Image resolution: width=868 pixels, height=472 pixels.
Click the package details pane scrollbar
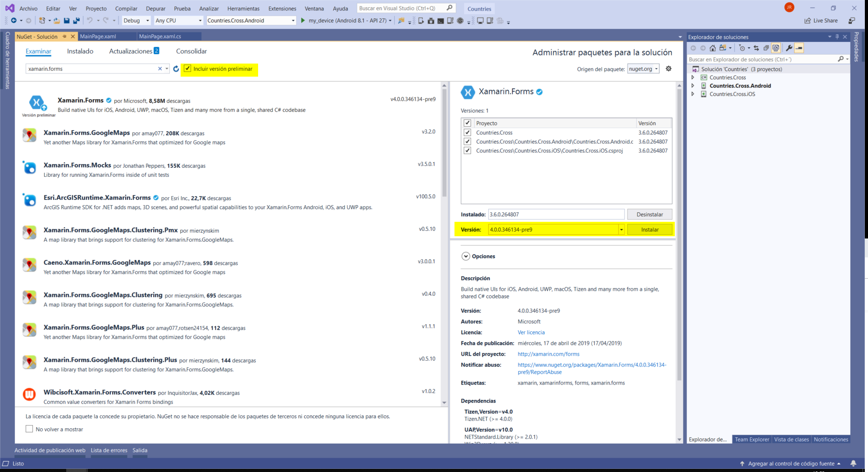tap(679, 234)
